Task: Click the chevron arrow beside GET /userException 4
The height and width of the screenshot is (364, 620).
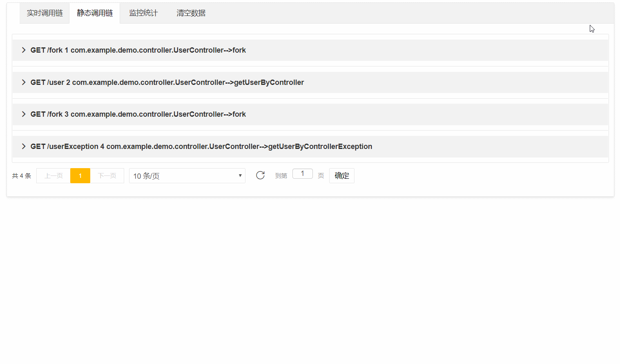Action: click(23, 146)
